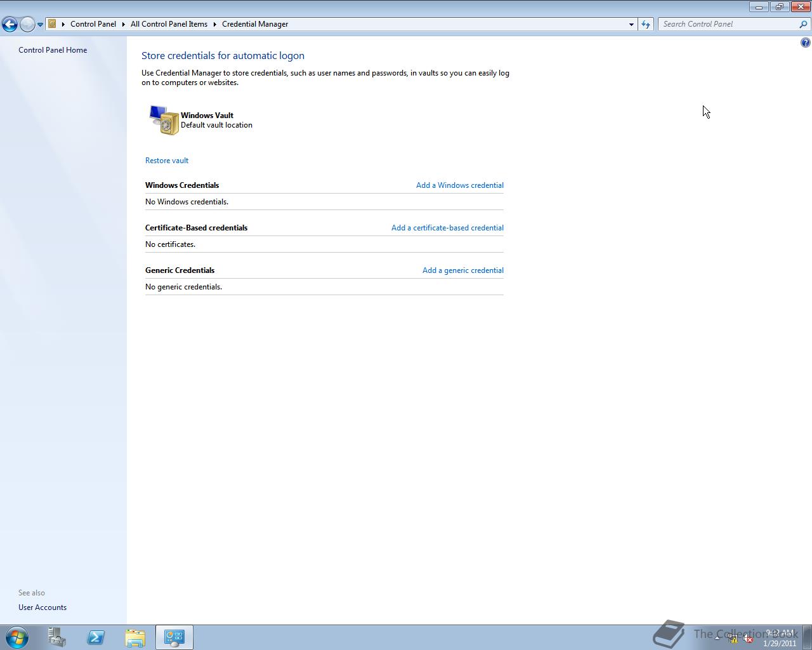Expand breadcrumb arrow after All Control Panel Items
This screenshot has height=650, width=812.
pos(215,24)
